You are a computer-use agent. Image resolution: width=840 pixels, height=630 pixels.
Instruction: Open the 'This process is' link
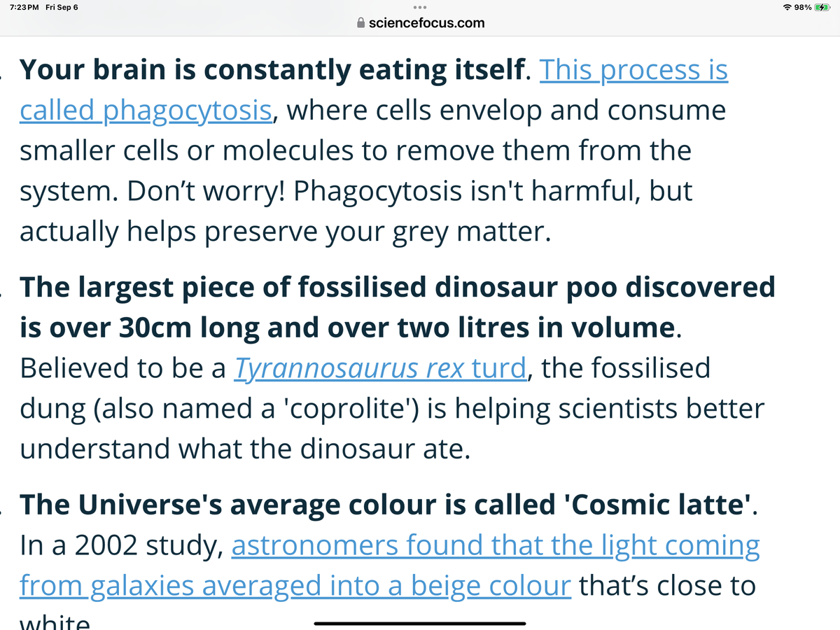pos(633,70)
